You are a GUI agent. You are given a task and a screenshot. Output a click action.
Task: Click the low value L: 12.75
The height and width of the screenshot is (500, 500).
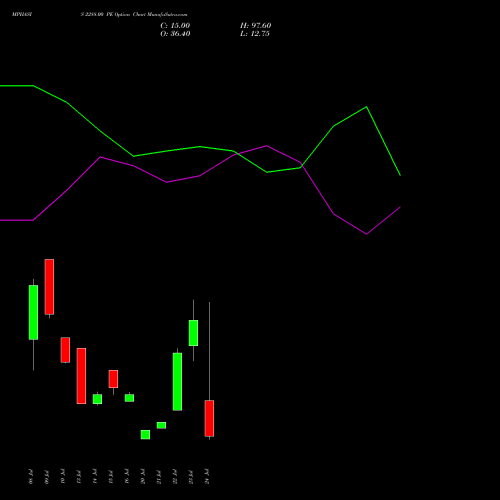point(255,34)
